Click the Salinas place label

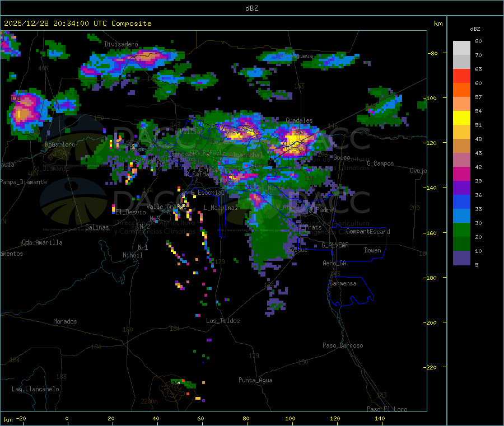[x=97, y=227]
